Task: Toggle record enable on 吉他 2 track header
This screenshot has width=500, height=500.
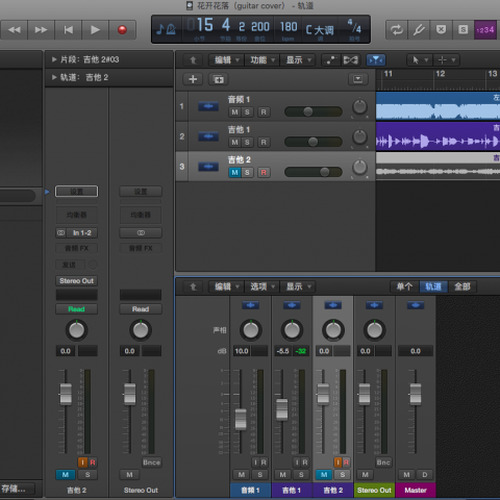Action: [x=264, y=172]
